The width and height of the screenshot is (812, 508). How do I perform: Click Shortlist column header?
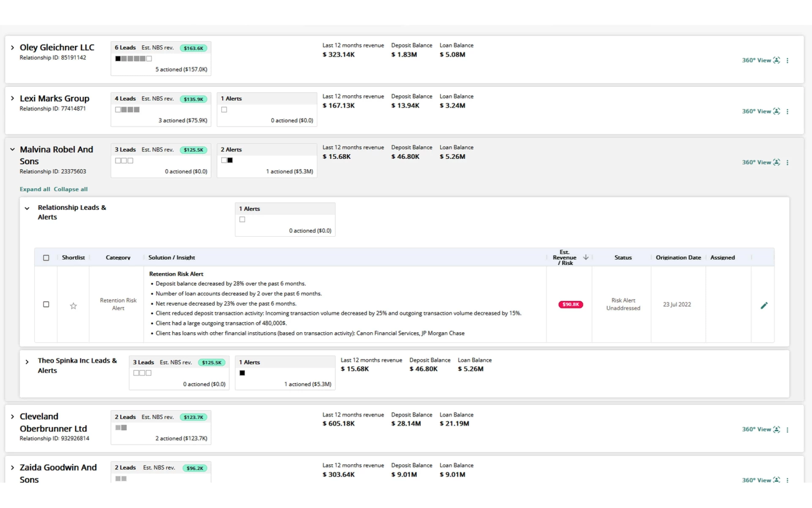[x=73, y=257]
